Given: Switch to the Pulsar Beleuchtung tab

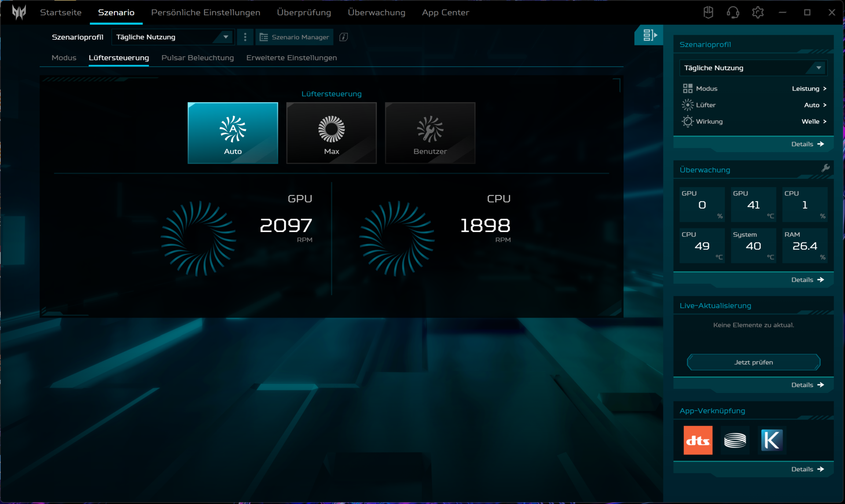Looking at the screenshot, I should coord(198,58).
